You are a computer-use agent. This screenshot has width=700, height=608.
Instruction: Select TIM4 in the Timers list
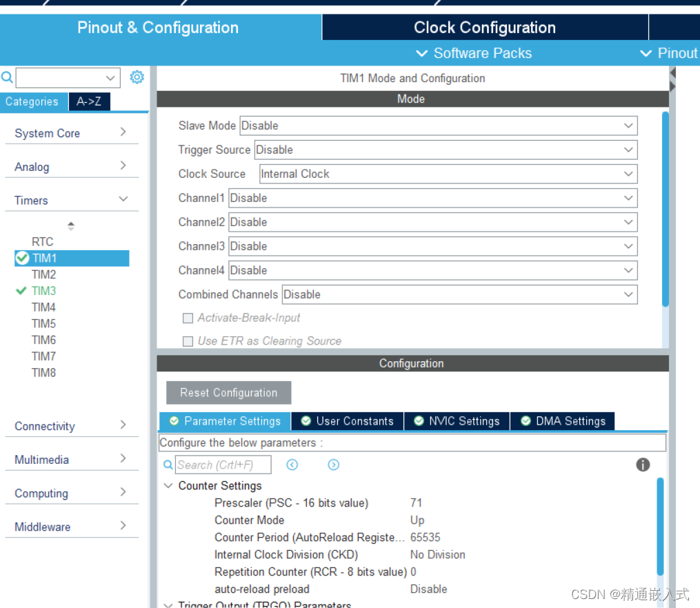43,307
